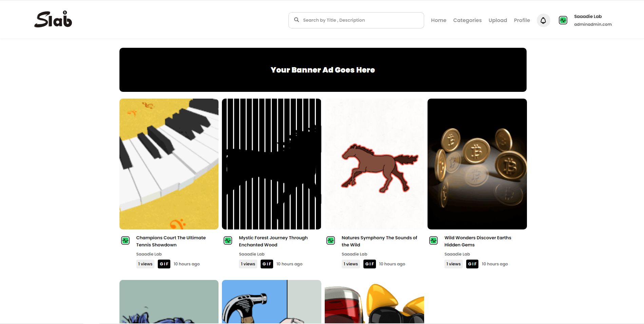Click the banner ad placeholder

323,70
